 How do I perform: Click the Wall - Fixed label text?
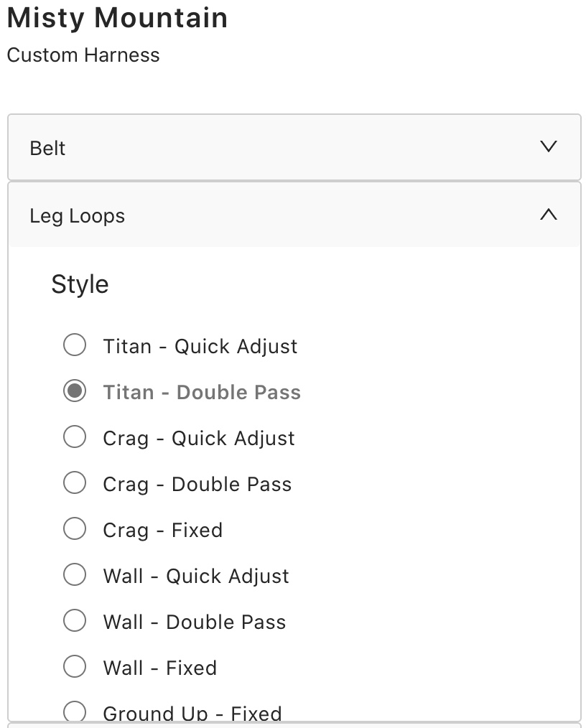click(159, 668)
